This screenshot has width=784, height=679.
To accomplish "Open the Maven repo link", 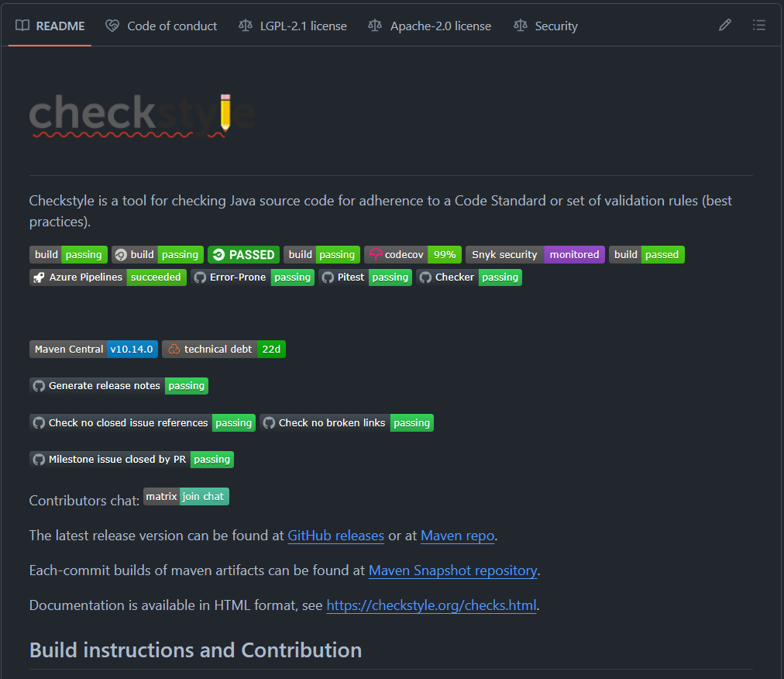I will [457, 536].
